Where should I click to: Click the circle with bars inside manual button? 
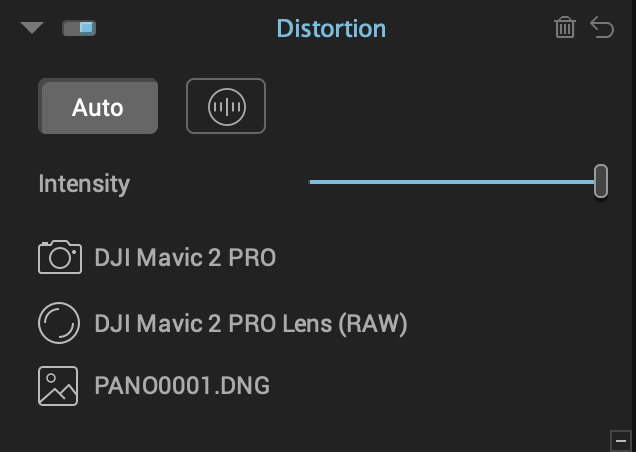click(x=227, y=107)
